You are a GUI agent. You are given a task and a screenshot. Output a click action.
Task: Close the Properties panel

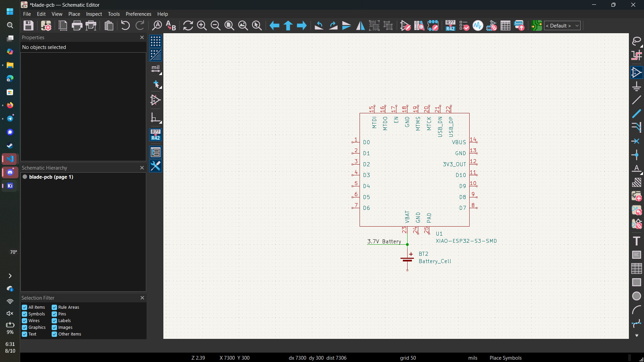(142, 38)
